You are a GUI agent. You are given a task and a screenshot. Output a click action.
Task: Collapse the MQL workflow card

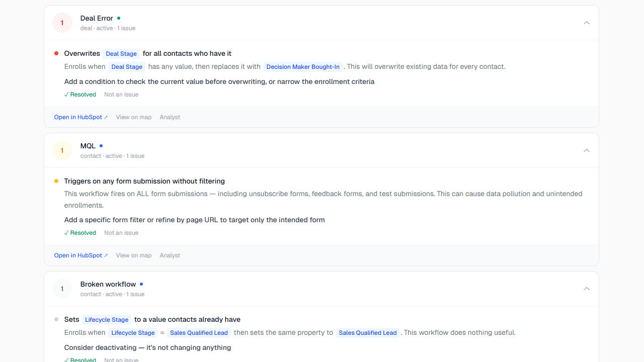[586, 150]
